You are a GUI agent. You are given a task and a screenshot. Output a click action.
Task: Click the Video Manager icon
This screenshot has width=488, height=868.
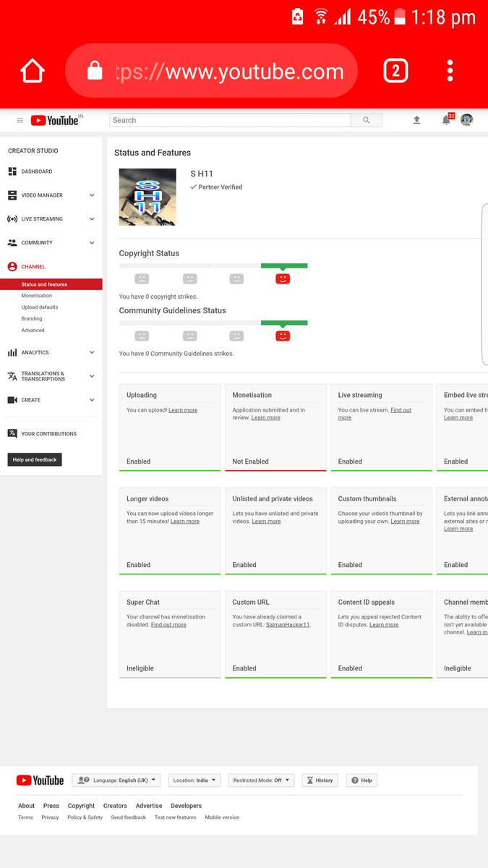(12, 195)
